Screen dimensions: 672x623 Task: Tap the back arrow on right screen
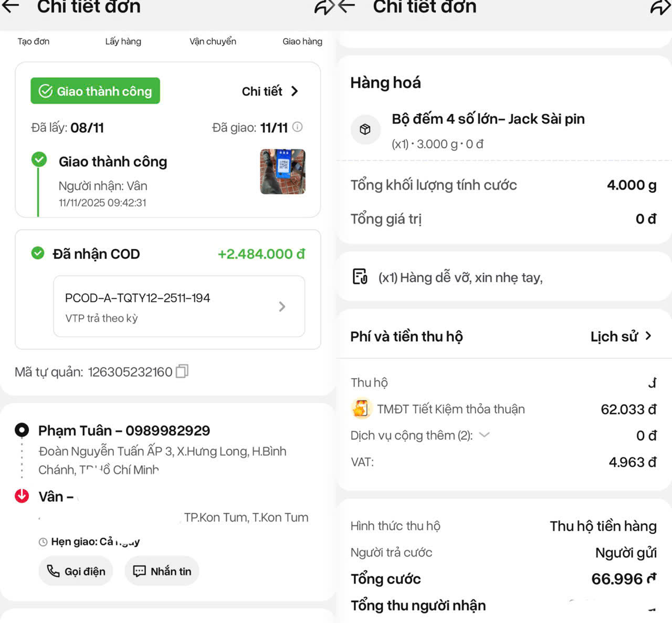pyautogui.click(x=347, y=6)
